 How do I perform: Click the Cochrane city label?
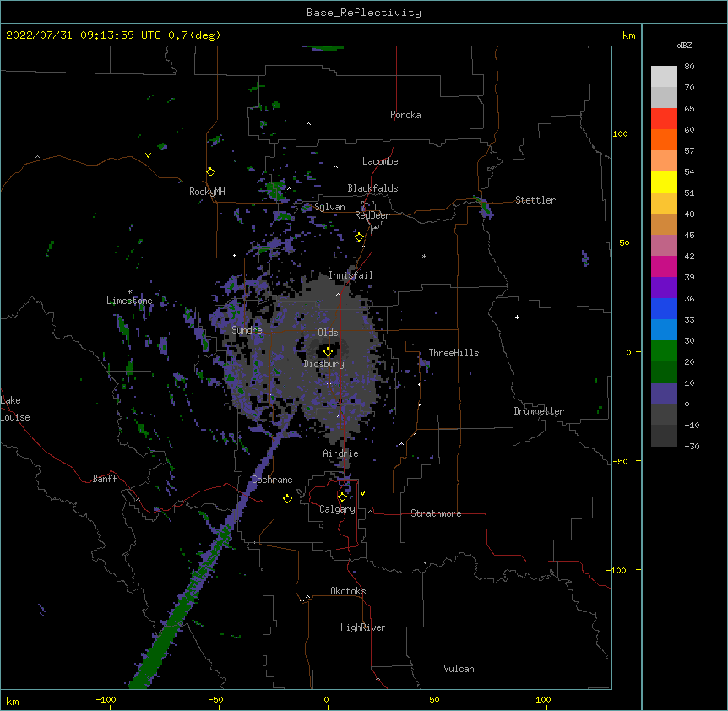click(x=272, y=480)
